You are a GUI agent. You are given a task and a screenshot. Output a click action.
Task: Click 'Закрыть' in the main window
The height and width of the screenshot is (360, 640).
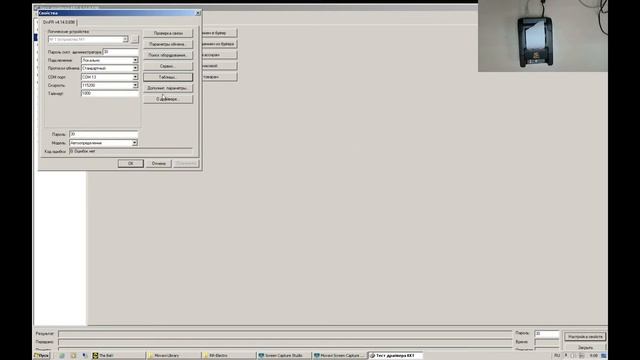[x=585, y=348]
